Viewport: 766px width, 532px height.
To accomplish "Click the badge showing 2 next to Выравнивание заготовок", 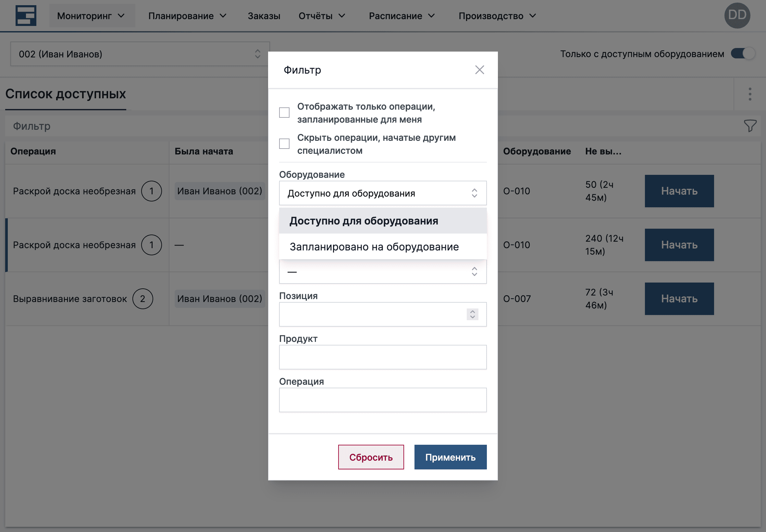I will [x=143, y=299].
